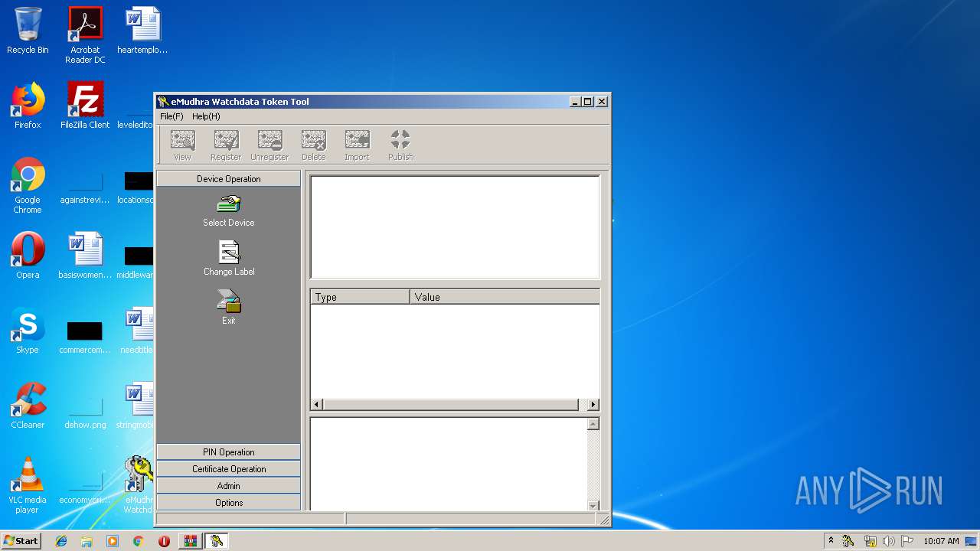This screenshot has height=551, width=980.
Task: Click the down arrow of the log scrollbar
Action: point(593,505)
